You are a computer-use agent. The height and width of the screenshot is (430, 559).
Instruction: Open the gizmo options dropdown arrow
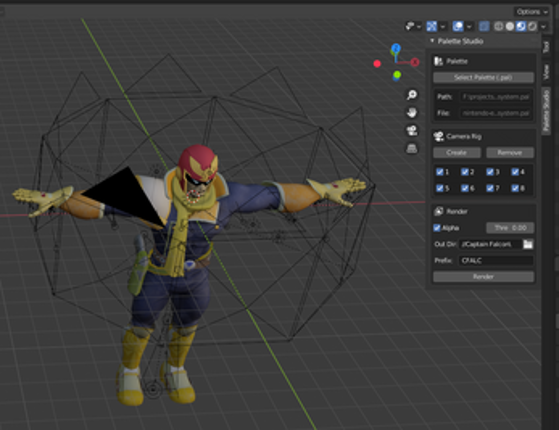tap(443, 26)
